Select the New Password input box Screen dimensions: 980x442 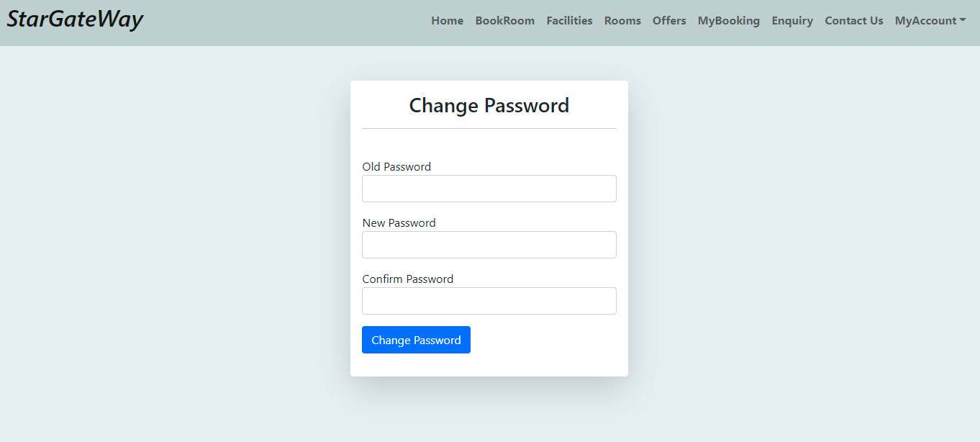[489, 245]
